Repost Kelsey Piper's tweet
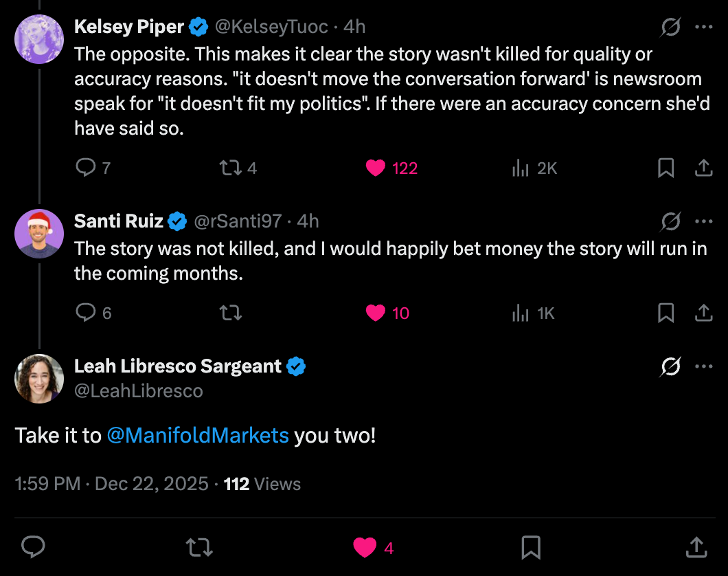 227,168
